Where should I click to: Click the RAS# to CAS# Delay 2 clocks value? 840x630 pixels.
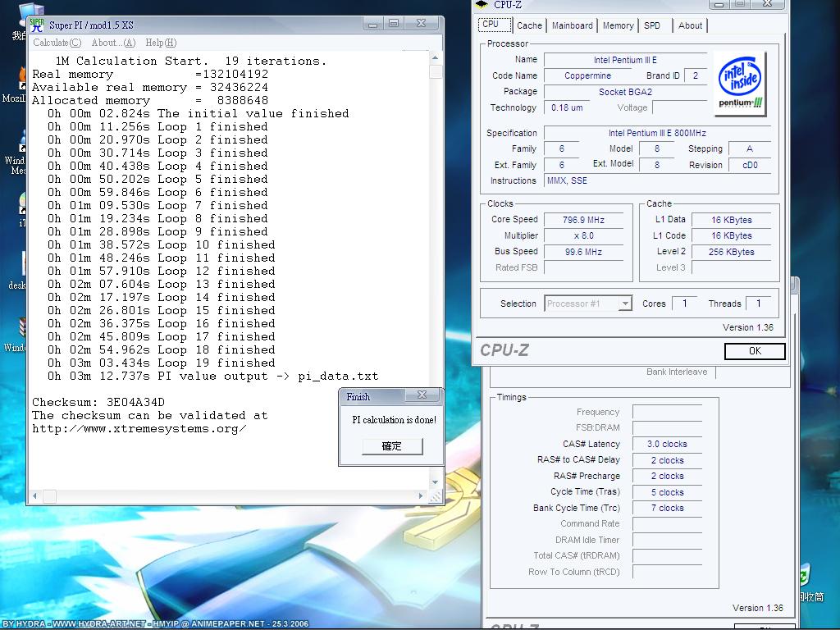tap(667, 460)
